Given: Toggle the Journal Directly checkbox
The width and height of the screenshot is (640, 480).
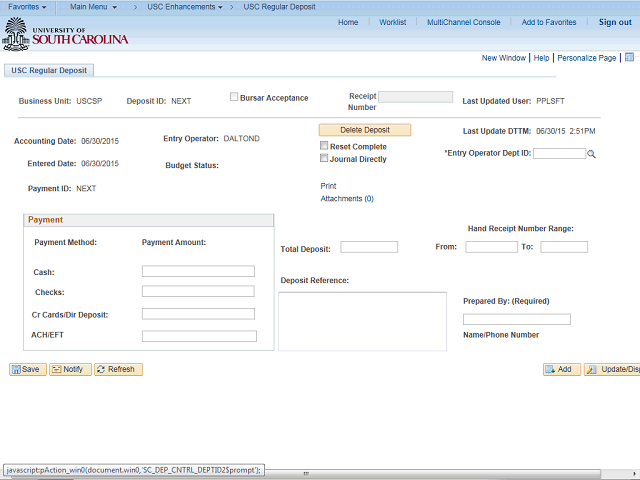Looking at the screenshot, I should (324, 158).
